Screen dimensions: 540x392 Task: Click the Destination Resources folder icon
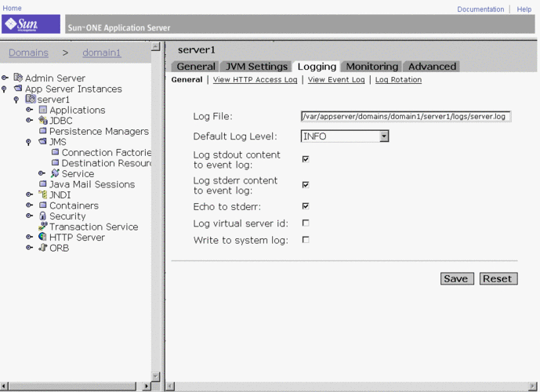[x=55, y=162]
